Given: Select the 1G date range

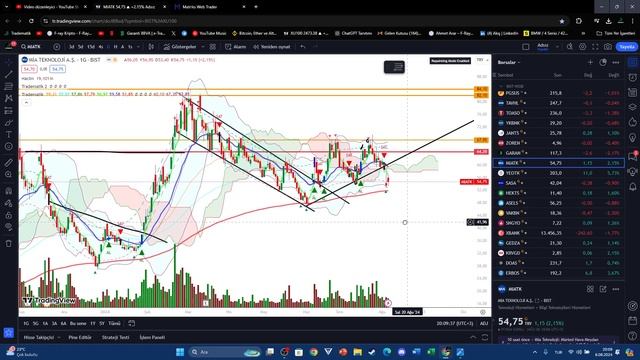Looking at the screenshot, I should (26, 323).
